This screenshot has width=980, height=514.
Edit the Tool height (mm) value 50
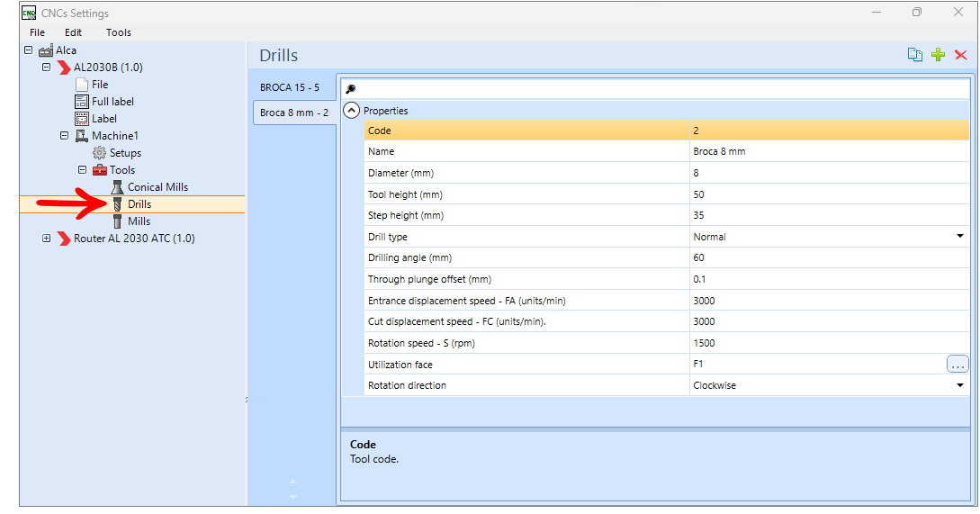pyautogui.click(x=830, y=194)
